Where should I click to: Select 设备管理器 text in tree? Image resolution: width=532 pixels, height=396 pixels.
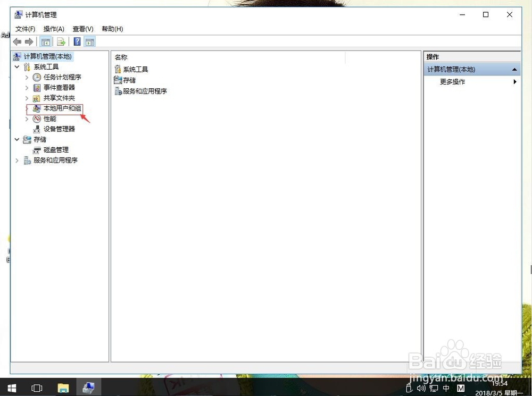[59, 129]
